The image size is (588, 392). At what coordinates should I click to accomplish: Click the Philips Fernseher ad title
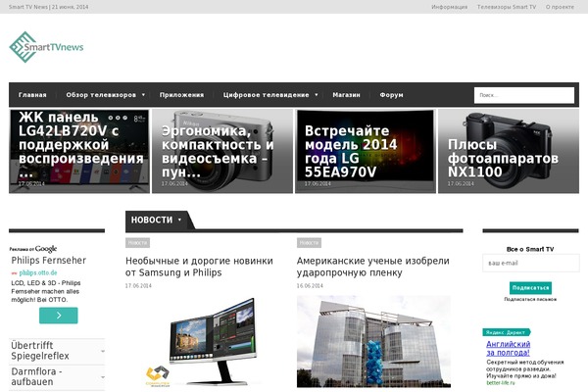point(49,261)
